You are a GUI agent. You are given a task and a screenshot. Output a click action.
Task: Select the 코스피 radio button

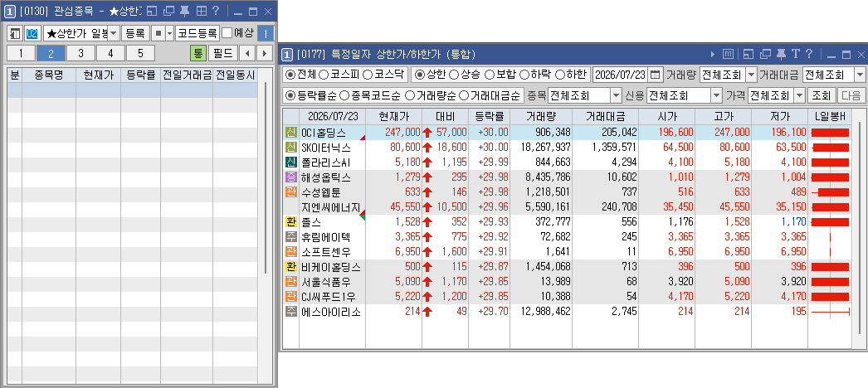pos(324,74)
